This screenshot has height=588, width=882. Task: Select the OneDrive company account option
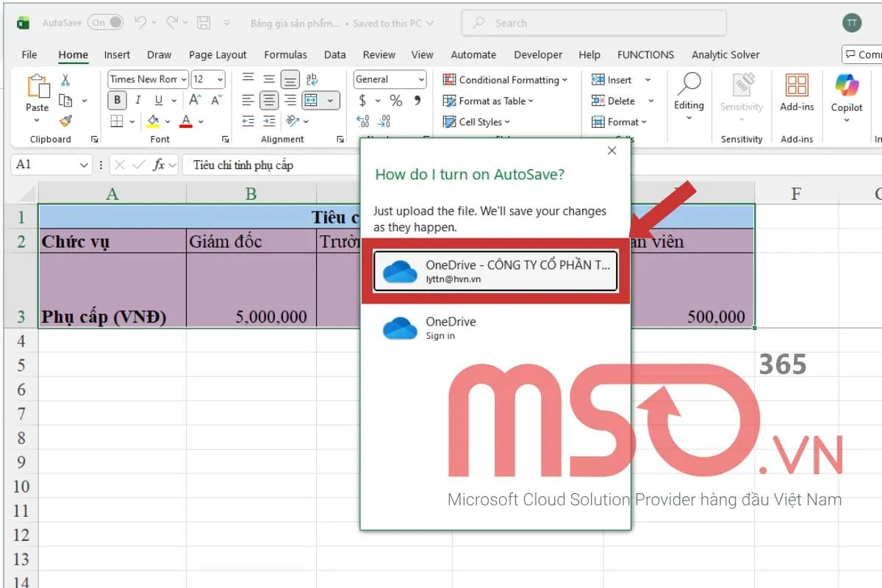click(x=495, y=271)
